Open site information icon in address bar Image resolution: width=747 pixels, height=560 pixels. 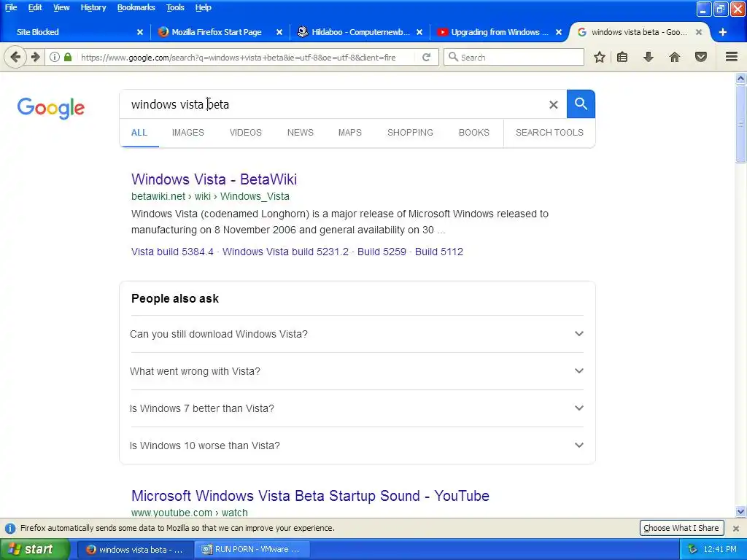(x=55, y=57)
